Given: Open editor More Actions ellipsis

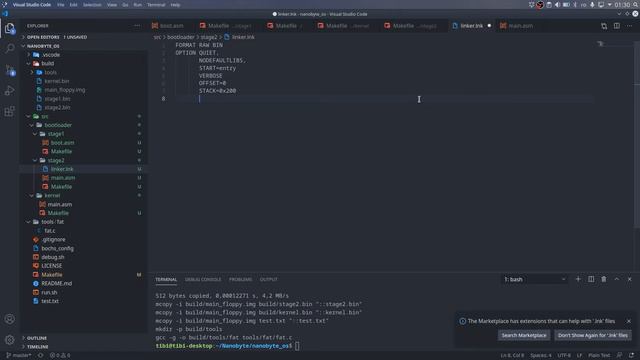Looking at the screenshot, I should pos(629,26).
